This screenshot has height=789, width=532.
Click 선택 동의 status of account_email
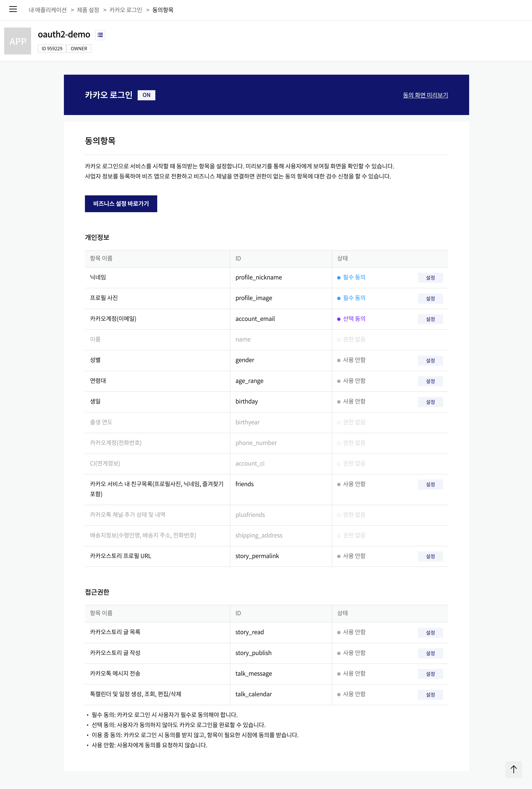pyautogui.click(x=351, y=319)
